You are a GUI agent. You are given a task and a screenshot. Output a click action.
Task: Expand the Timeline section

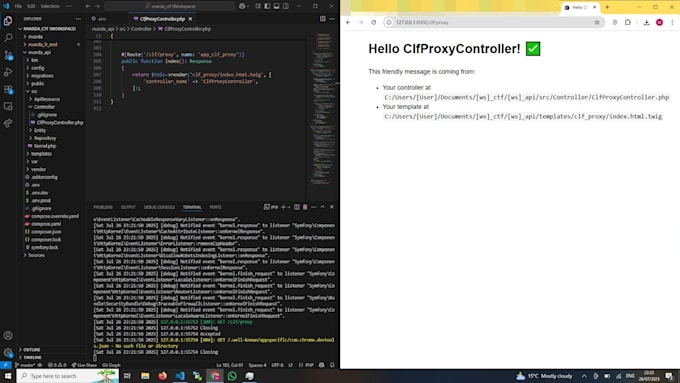pyautogui.click(x=33, y=357)
